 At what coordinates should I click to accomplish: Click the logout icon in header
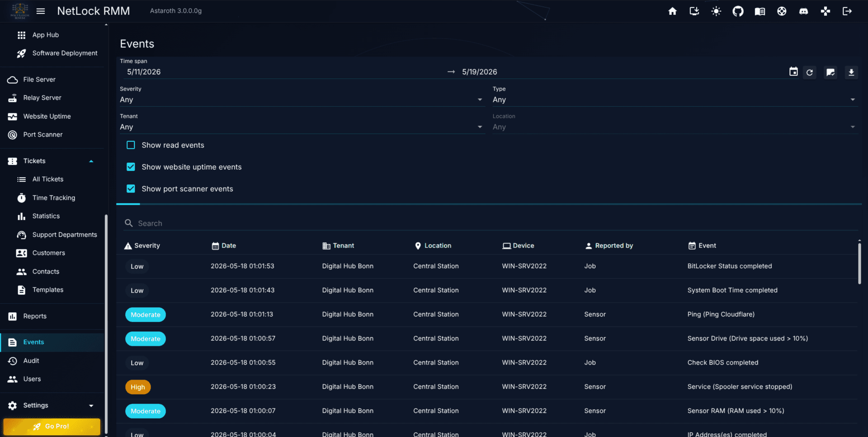(x=847, y=11)
